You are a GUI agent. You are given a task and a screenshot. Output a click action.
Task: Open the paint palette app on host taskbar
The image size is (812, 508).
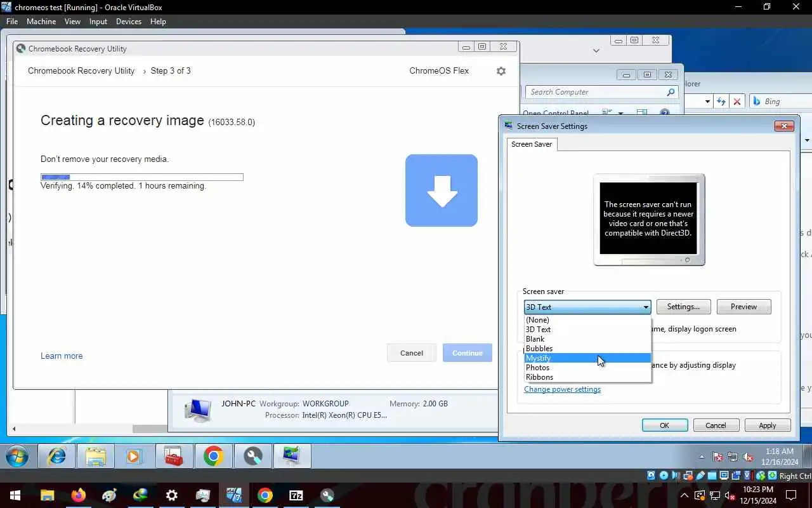tap(110, 495)
